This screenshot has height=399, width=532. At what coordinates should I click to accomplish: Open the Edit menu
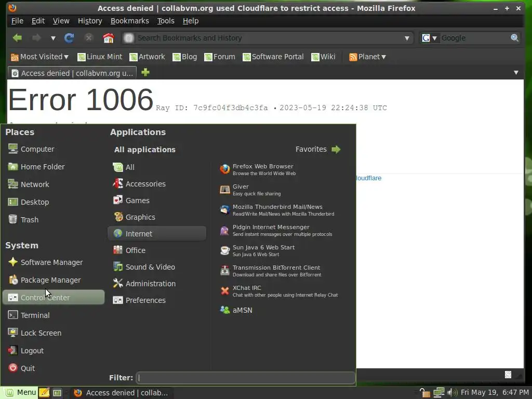point(38,21)
